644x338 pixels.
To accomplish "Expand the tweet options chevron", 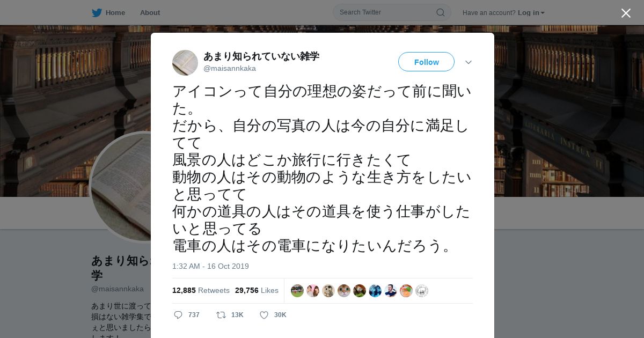I will point(469,62).
